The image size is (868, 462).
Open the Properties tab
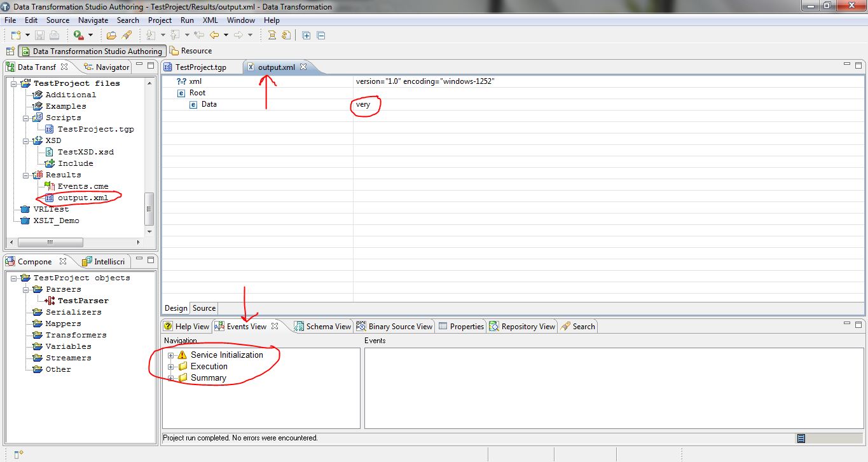461,327
